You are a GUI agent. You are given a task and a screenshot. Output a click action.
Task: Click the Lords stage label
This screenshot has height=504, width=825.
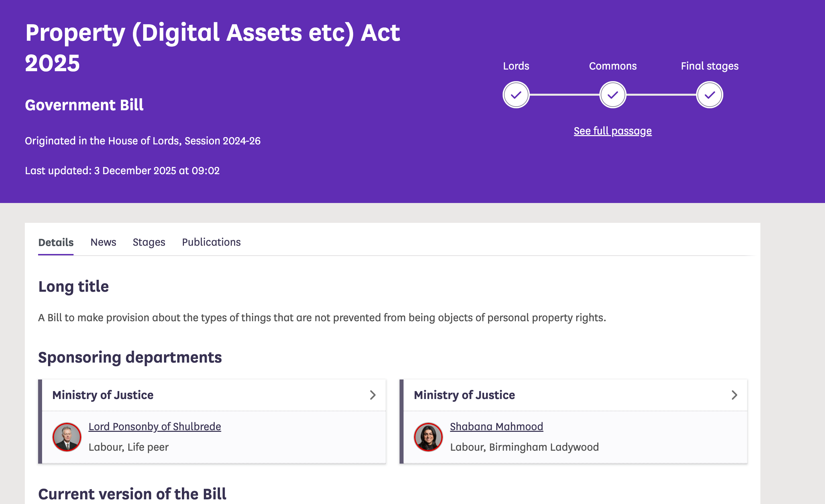pos(516,66)
